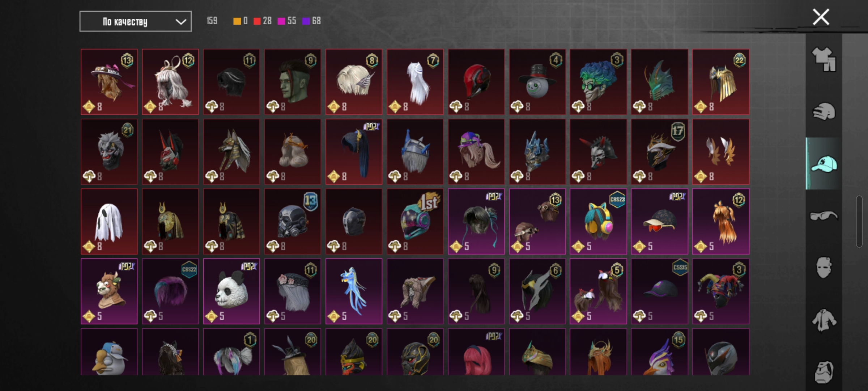Open the bearded face category icon
The image size is (868, 391).
pos(824,372)
